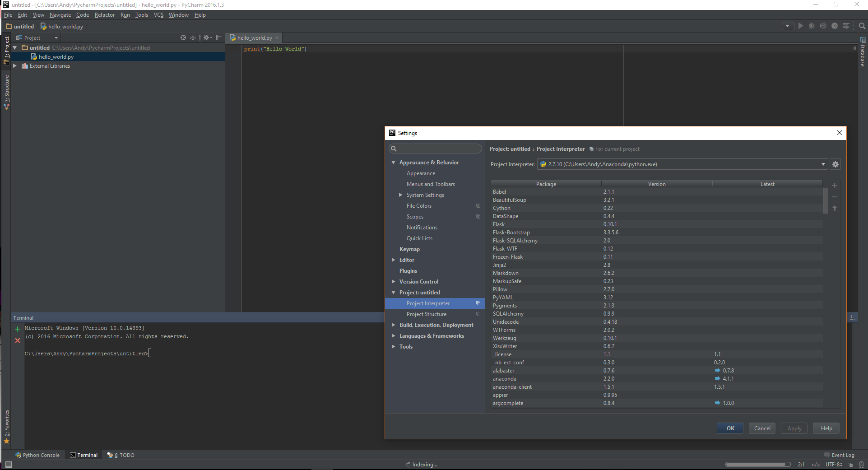Expand Languages & Frameworks settings

pyautogui.click(x=394, y=336)
